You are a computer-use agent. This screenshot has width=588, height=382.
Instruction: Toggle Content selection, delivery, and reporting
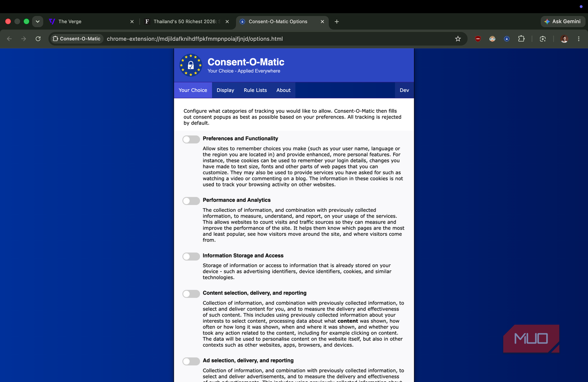191,294
